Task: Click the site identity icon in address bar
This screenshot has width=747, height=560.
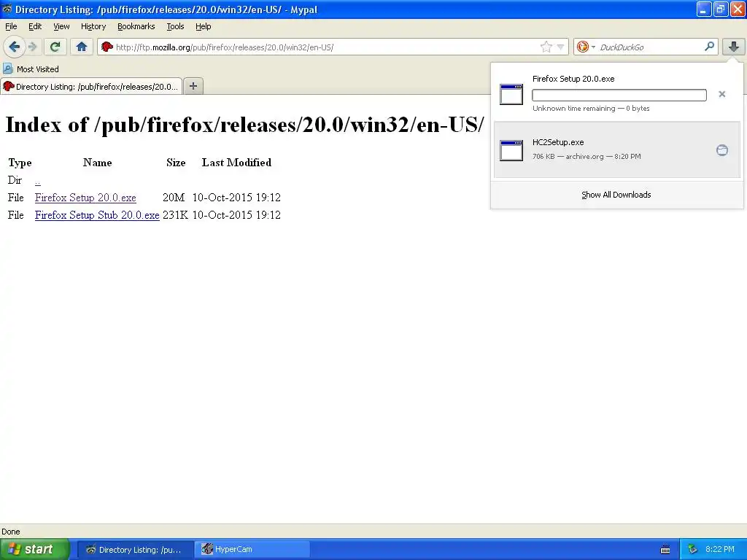Action: point(107,47)
